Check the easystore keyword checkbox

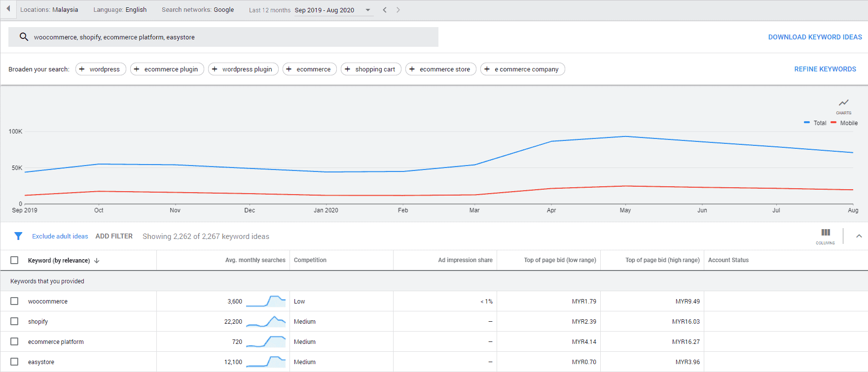14,362
